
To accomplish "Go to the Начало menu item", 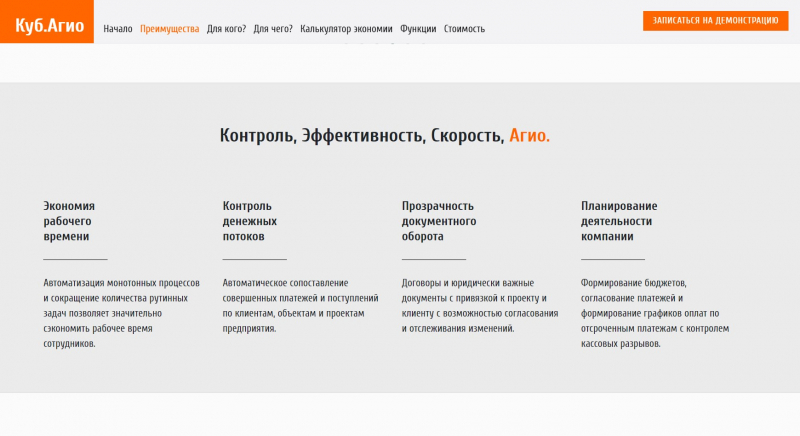I will click(117, 29).
